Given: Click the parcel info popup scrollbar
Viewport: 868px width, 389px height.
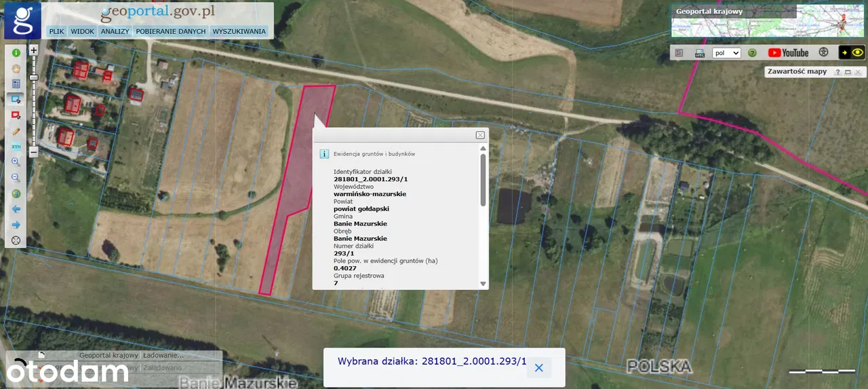Looking at the screenshot, I should click(x=483, y=180).
